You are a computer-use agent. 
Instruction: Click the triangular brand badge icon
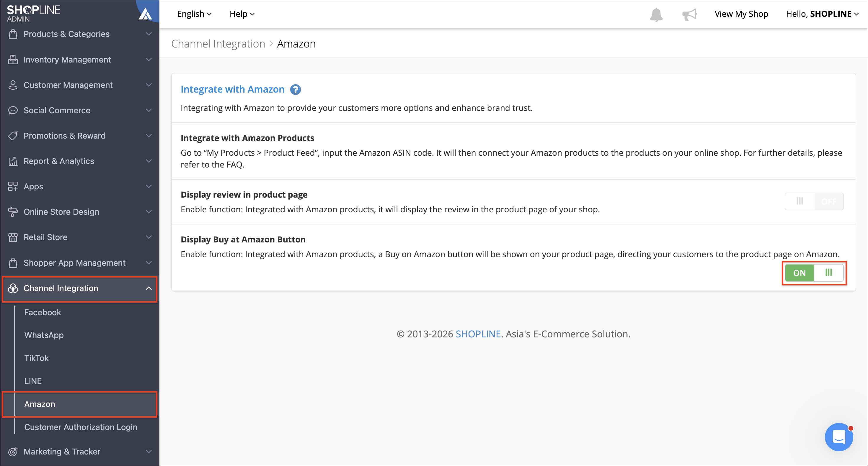tap(146, 14)
